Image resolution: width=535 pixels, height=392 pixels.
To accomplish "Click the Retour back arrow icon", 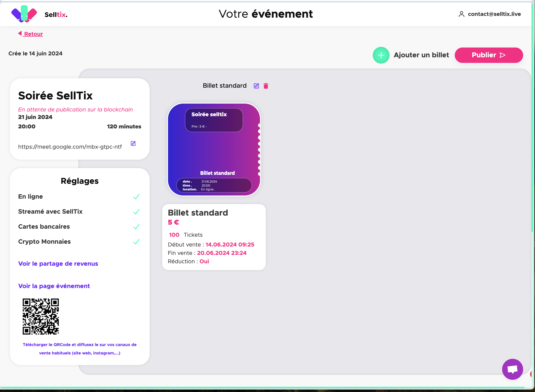I will click(20, 34).
